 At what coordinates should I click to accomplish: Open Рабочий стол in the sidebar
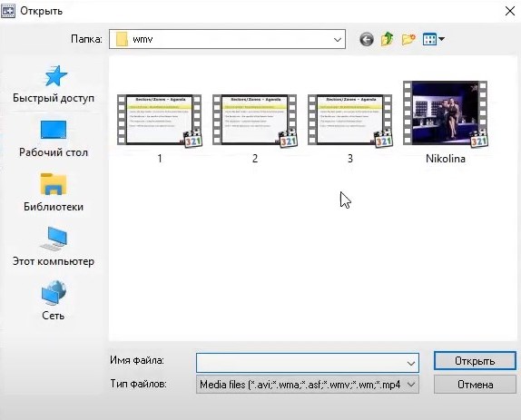pos(54,139)
